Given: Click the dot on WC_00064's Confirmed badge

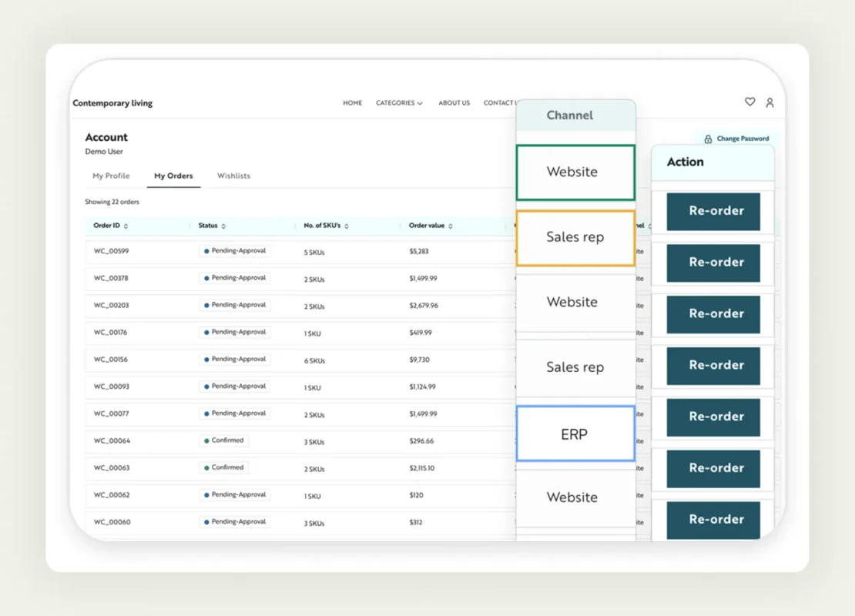Looking at the screenshot, I should pos(206,440).
